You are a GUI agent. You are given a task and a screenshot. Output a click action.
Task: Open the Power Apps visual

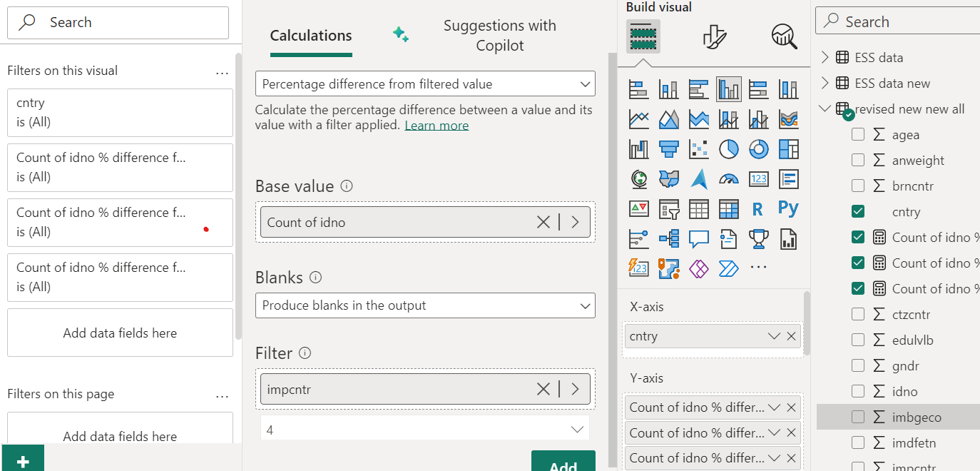698,269
